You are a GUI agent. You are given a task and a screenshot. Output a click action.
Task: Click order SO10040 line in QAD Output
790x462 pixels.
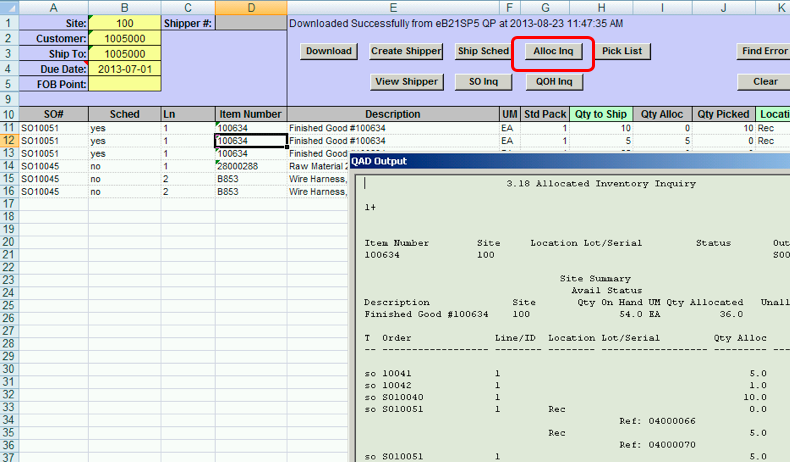click(565, 397)
